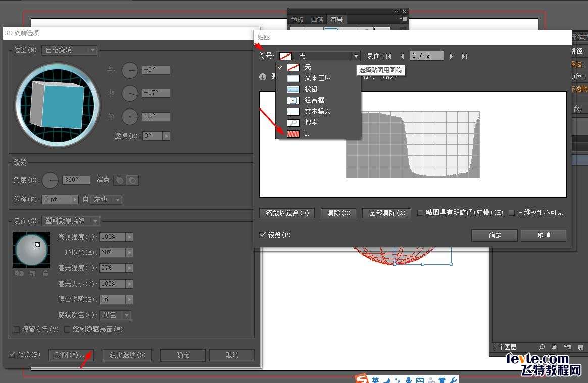The image size is (588, 383).
Task: Click the Sogou soft keyboard icon
Action: click(x=420, y=380)
